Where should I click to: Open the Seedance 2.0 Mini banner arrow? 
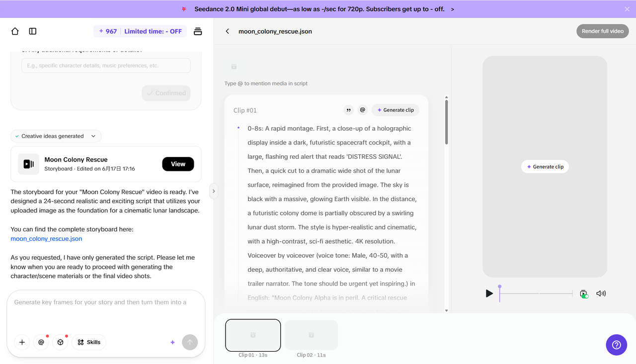coord(452,9)
